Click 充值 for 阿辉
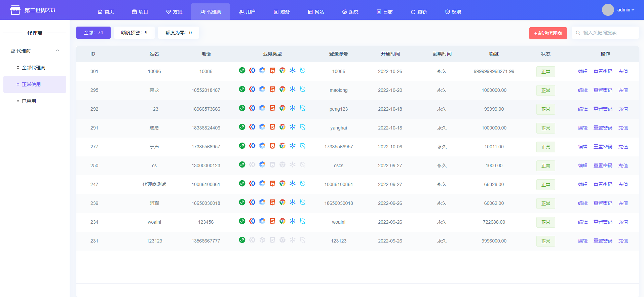 (623, 203)
